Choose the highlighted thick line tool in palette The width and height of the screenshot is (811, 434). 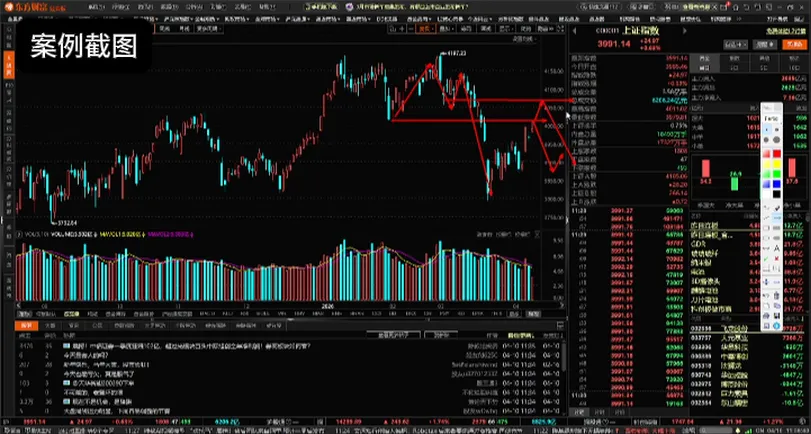pyautogui.click(x=777, y=218)
